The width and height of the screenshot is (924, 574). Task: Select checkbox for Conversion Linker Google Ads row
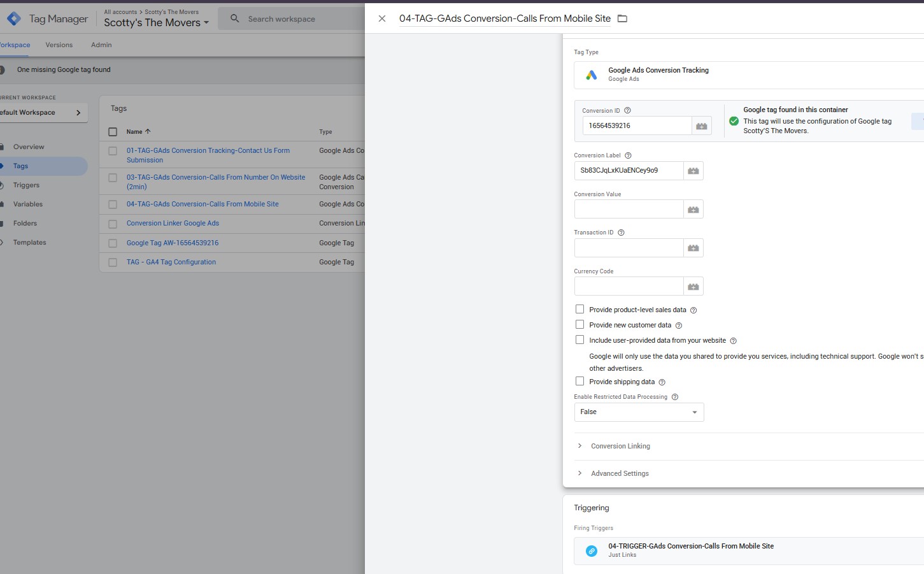(113, 224)
